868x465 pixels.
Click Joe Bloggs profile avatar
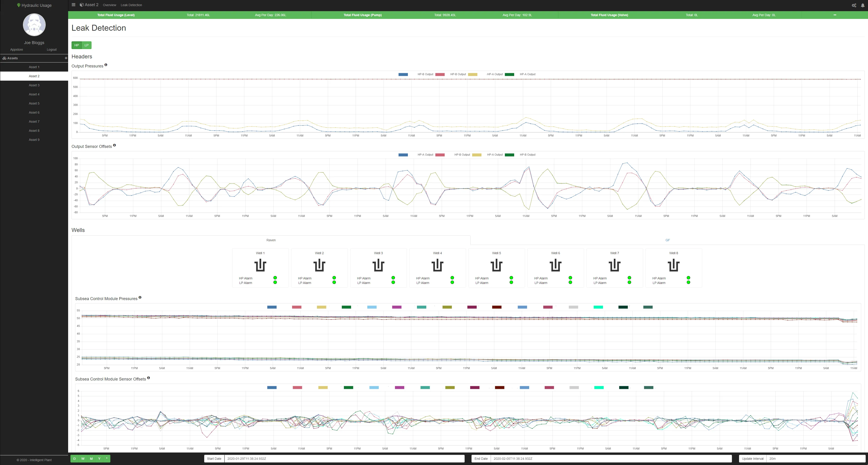click(34, 25)
